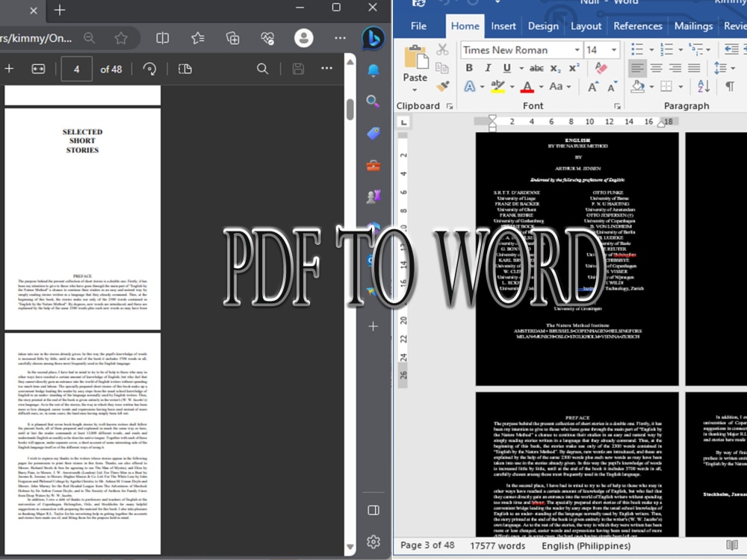
Task: Open the File tab in Word
Action: click(418, 26)
